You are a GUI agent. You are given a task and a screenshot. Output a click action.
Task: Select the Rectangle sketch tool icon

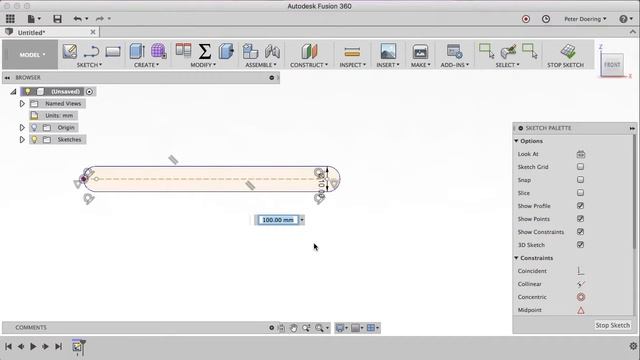pos(113,52)
